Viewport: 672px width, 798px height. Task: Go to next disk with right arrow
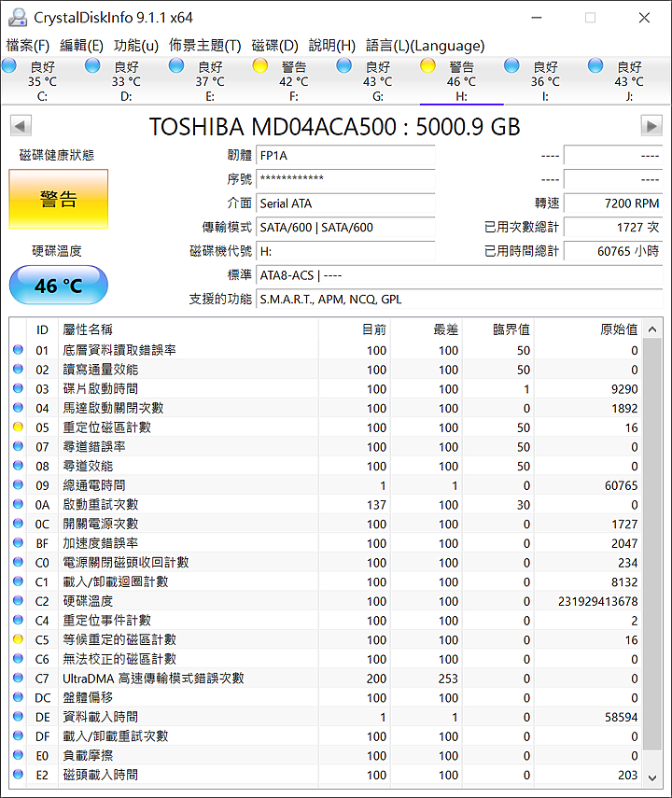click(x=651, y=126)
